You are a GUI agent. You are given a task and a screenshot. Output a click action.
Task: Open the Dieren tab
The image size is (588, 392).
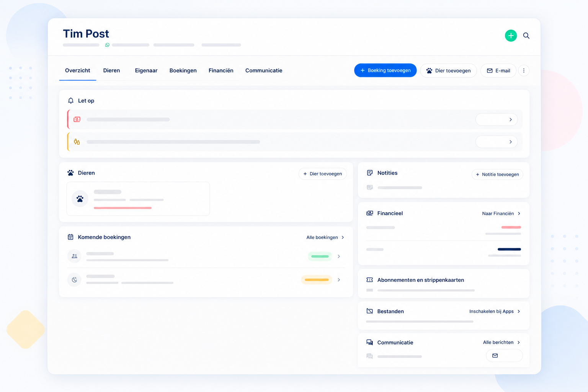point(111,70)
